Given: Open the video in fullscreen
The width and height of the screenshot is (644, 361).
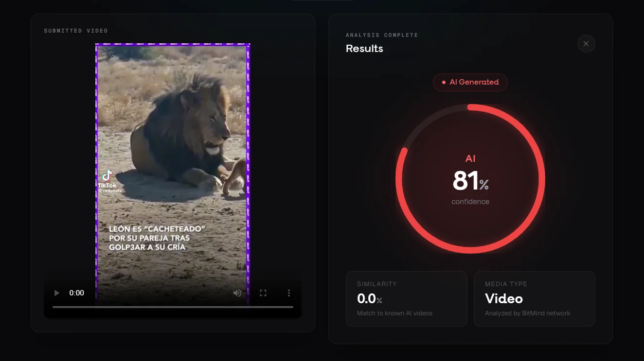Looking at the screenshot, I should pos(263,293).
